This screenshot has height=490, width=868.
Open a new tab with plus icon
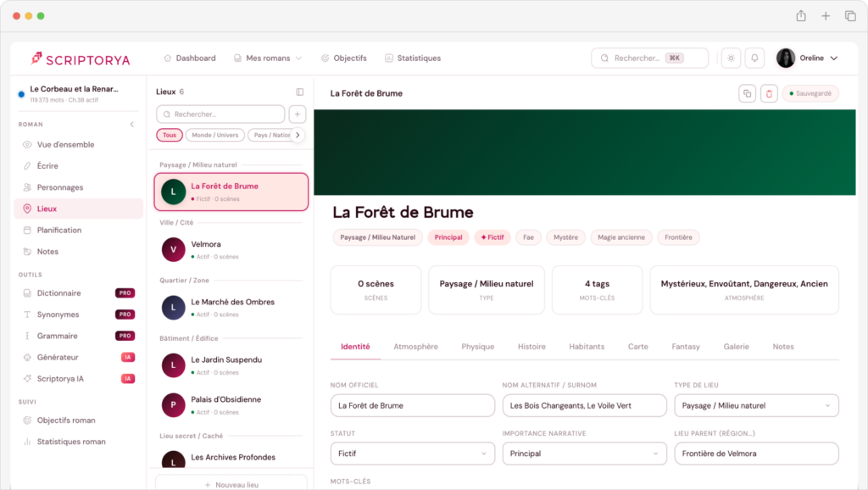[x=826, y=16]
